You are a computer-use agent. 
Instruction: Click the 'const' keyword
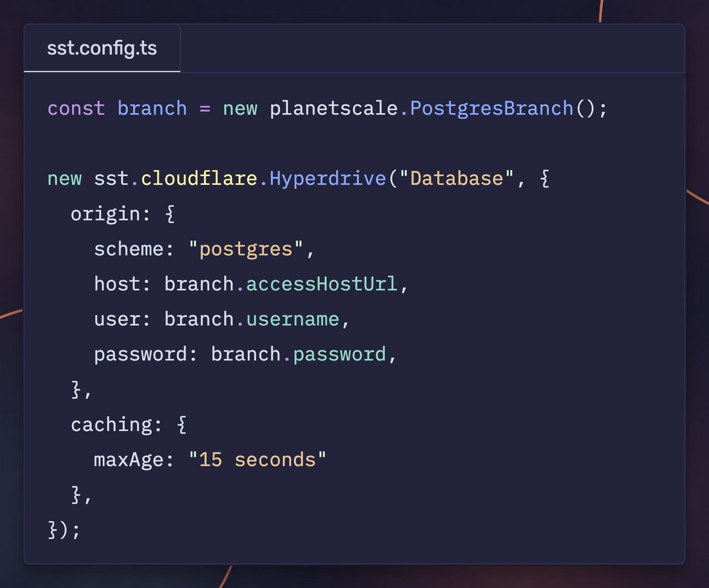76,109
